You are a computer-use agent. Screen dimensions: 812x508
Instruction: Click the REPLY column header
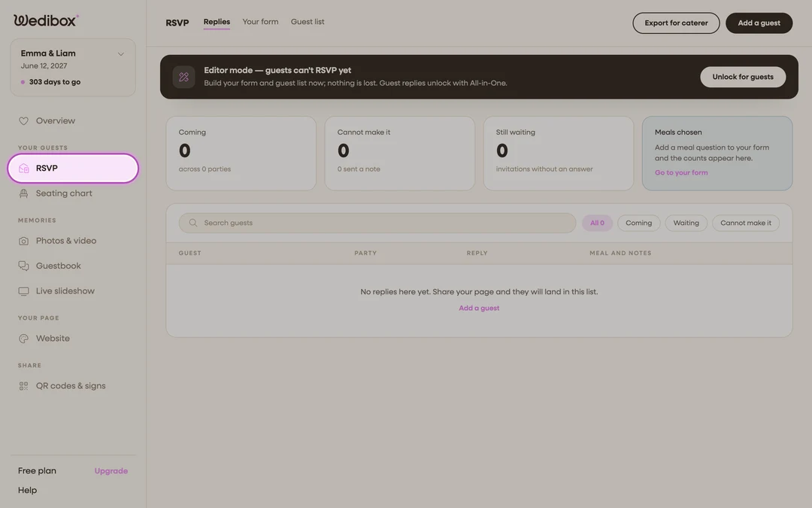[x=477, y=254]
